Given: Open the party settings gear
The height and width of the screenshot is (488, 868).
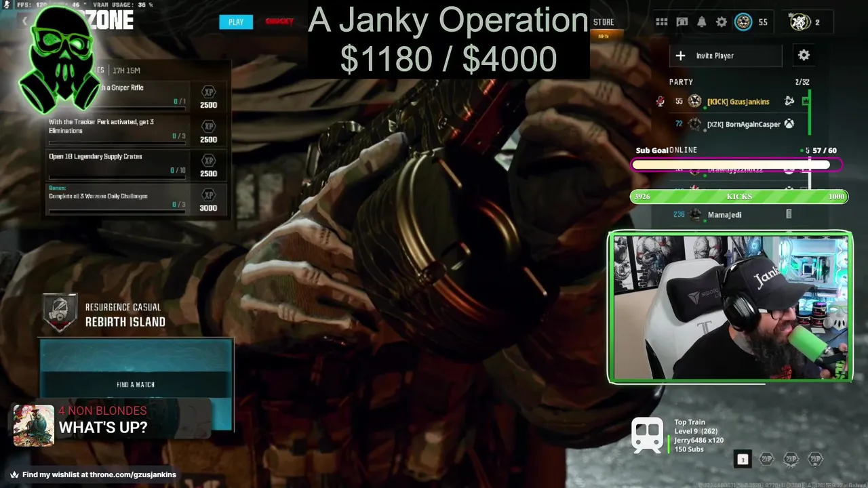Looking at the screenshot, I should click(x=804, y=56).
